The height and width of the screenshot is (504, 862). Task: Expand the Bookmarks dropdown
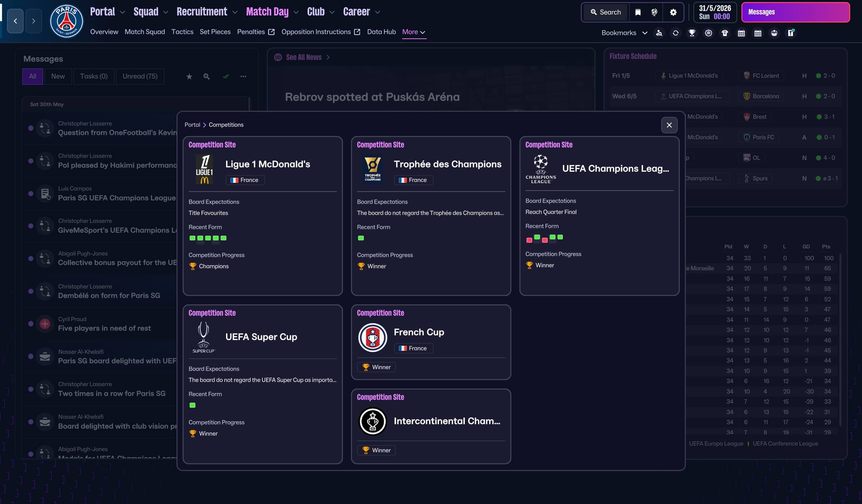click(x=624, y=33)
